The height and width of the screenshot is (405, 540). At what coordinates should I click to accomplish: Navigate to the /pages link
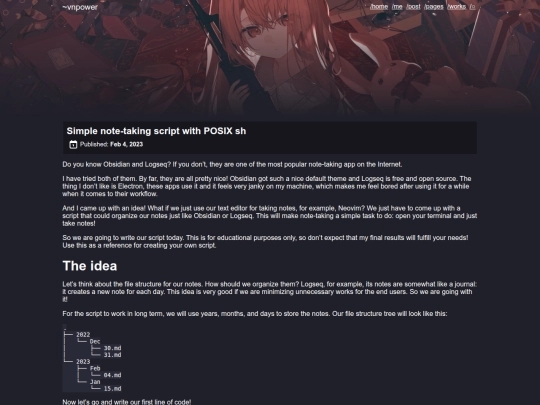click(x=434, y=7)
